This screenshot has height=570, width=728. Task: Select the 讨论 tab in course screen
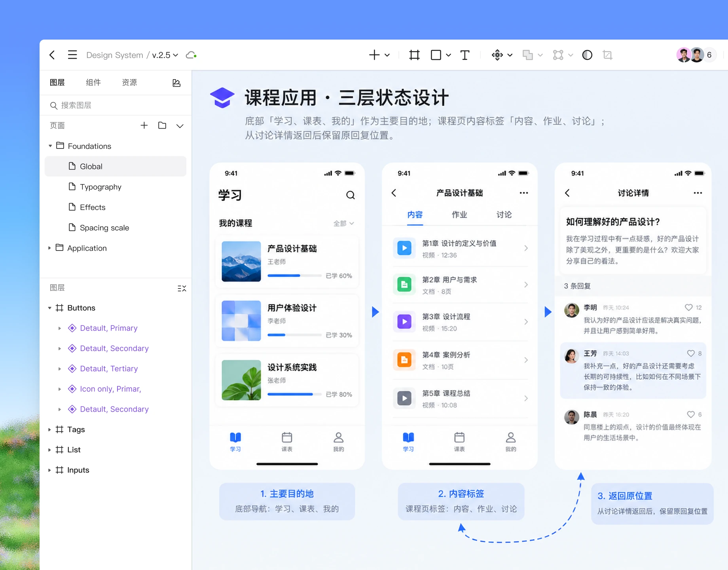click(x=504, y=215)
